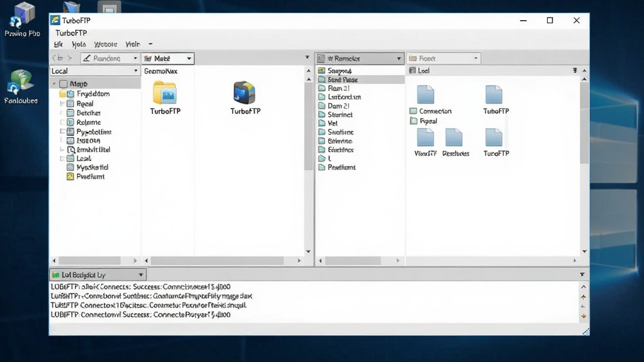Image resolution: width=644 pixels, height=362 pixels.
Task: Click the remote folder list horizontal scrollbar
Action: point(353,261)
